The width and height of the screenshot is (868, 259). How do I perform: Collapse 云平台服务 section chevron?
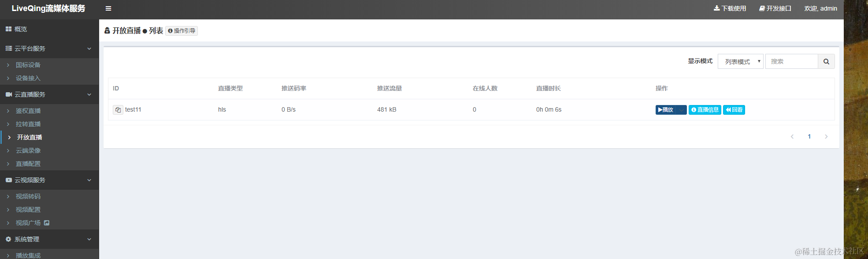(x=89, y=49)
